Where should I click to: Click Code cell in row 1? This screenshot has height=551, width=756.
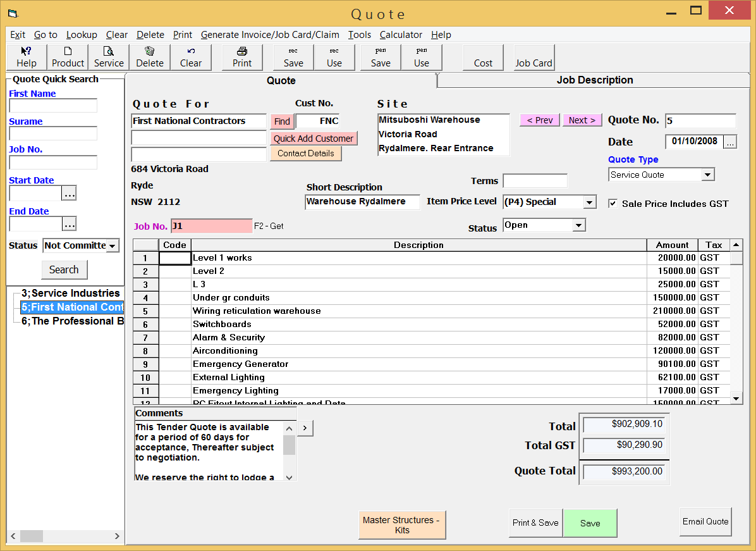point(175,258)
